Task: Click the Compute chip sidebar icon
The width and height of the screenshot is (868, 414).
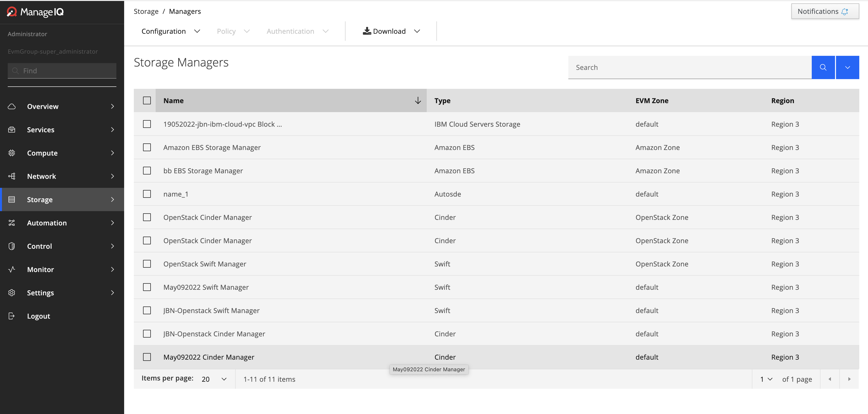Action: (12, 153)
